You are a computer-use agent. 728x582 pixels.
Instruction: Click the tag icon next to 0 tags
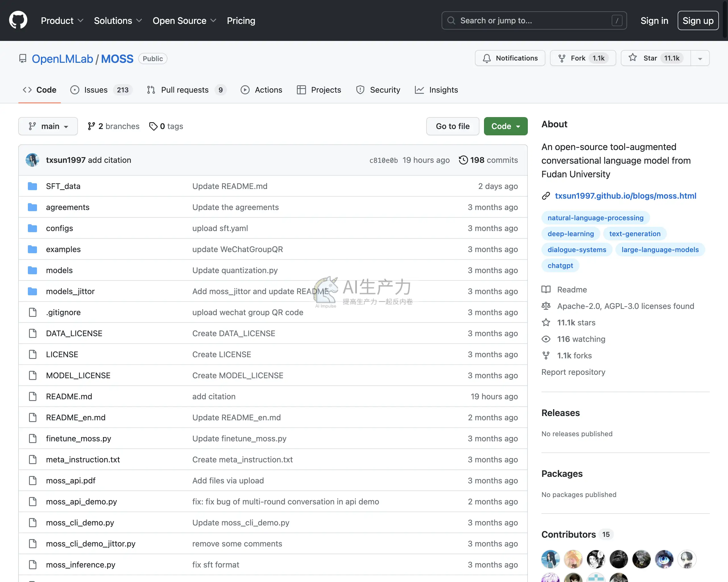coord(153,126)
